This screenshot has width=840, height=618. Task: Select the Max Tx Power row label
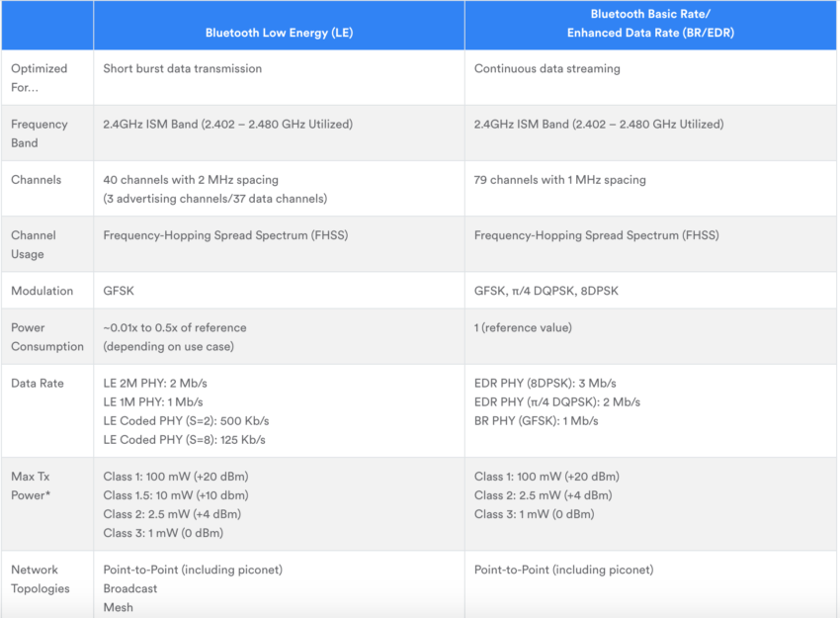tap(31, 486)
